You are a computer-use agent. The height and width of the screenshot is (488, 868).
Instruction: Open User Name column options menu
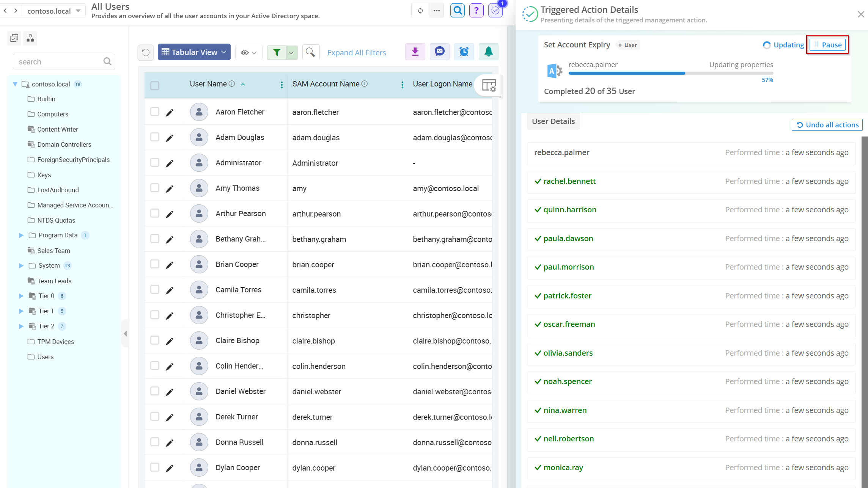pos(281,85)
